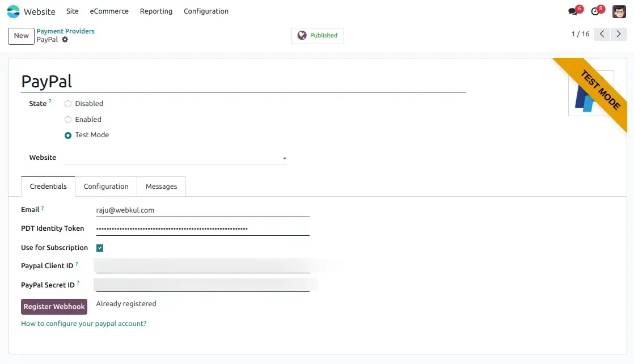Switch to the Messages tab
Viewport: 634px width, 364px height.
(161, 186)
